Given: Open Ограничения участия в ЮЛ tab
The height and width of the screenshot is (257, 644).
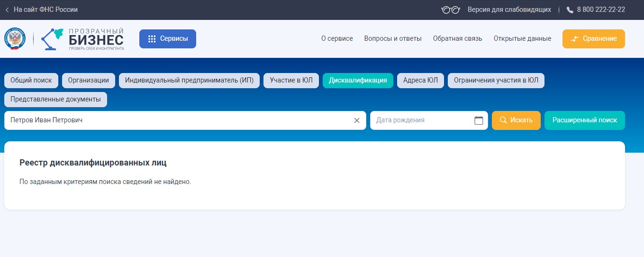Looking at the screenshot, I should (496, 81).
